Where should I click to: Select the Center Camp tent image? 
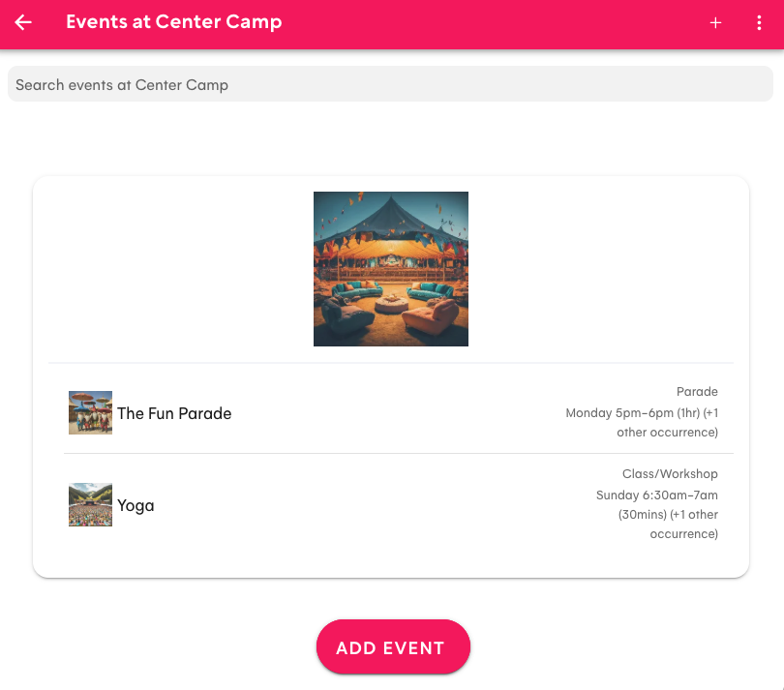[x=390, y=268]
